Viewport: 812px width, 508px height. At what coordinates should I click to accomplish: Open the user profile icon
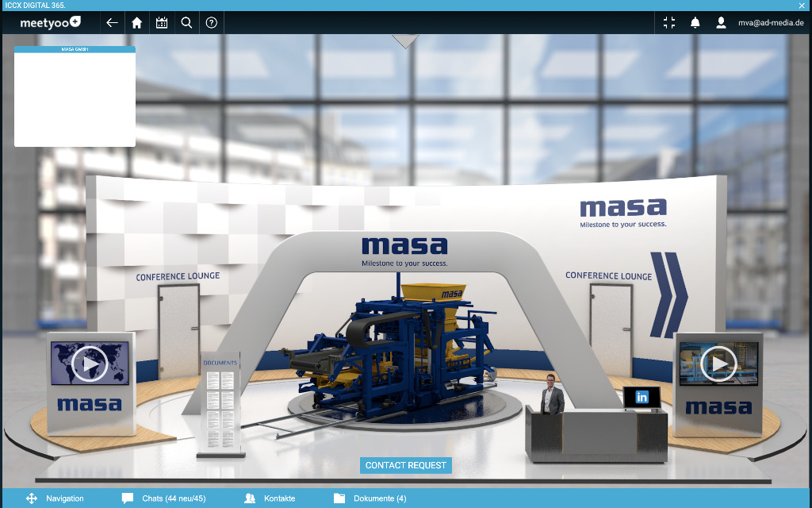click(721, 23)
